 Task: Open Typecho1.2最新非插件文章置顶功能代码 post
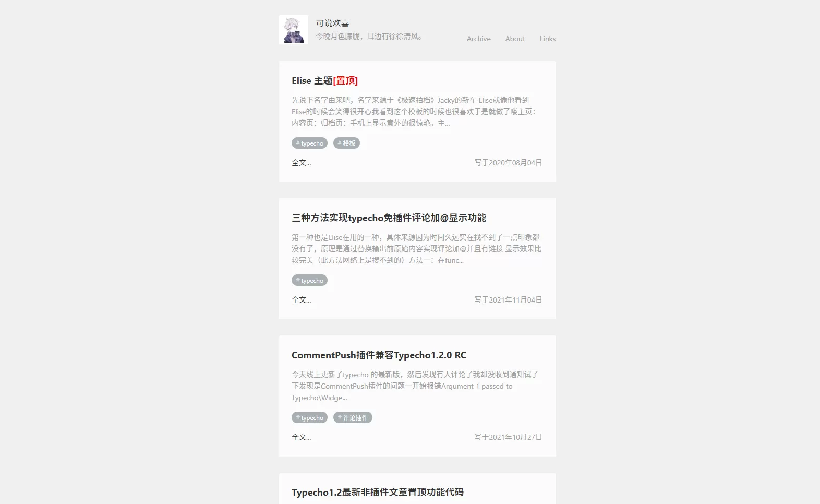point(377,493)
